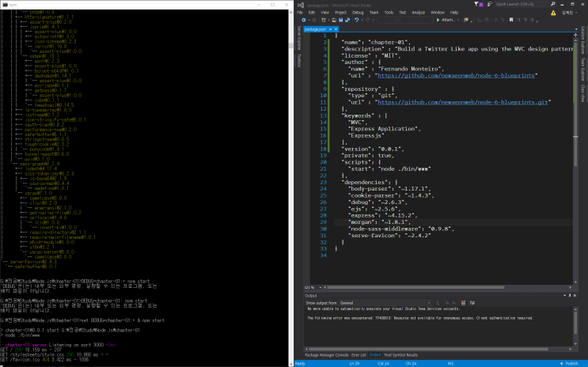This screenshot has width=588, height=367.
Task: Click the Save package.json disk icon
Action: 340,20
